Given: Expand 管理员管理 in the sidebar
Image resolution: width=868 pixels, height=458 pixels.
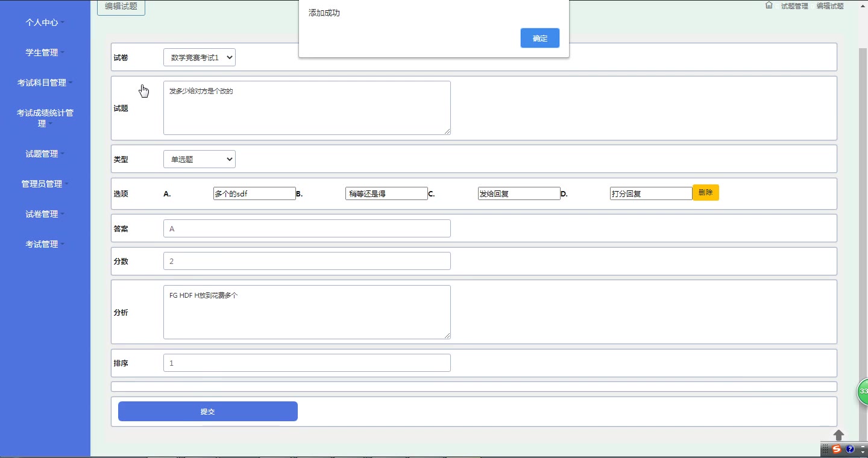Looking at the screenshot, I should [x=45, y=184].
